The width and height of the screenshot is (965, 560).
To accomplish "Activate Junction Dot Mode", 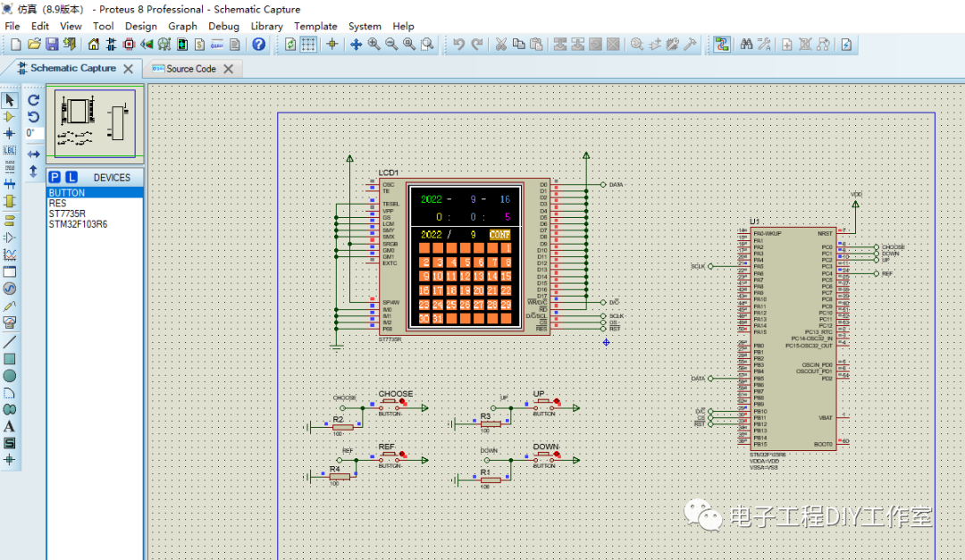I will point(9,133).
